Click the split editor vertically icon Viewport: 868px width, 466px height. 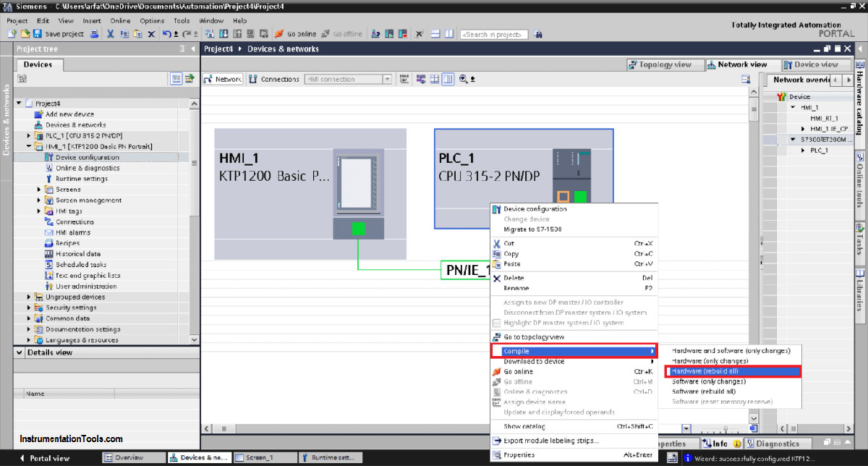click(448, 34)
